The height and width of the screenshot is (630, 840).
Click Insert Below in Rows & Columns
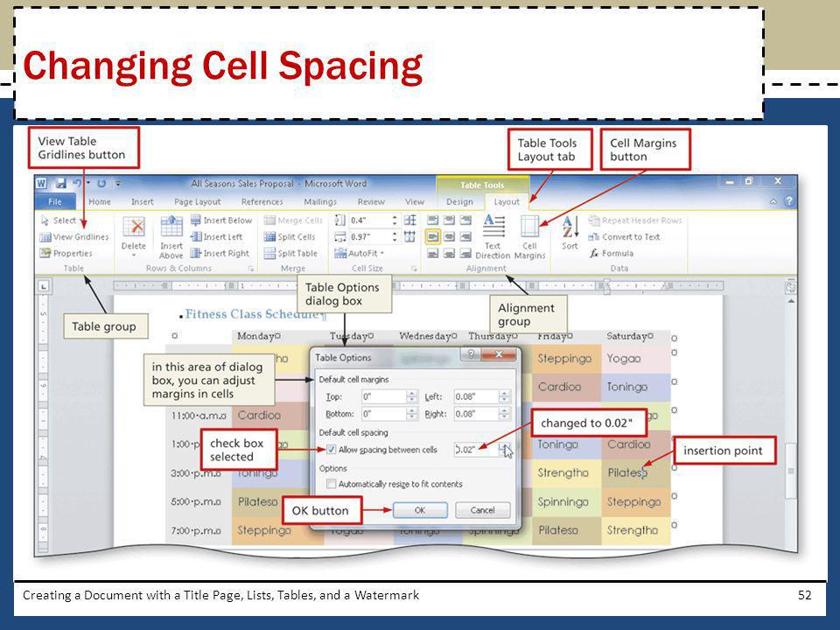click(221, 220)
